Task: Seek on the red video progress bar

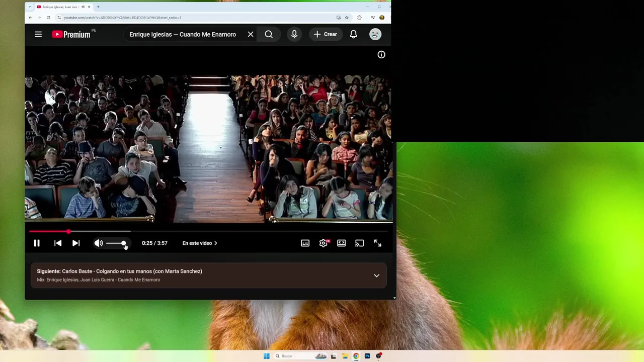Action: [x=209, y=231]
